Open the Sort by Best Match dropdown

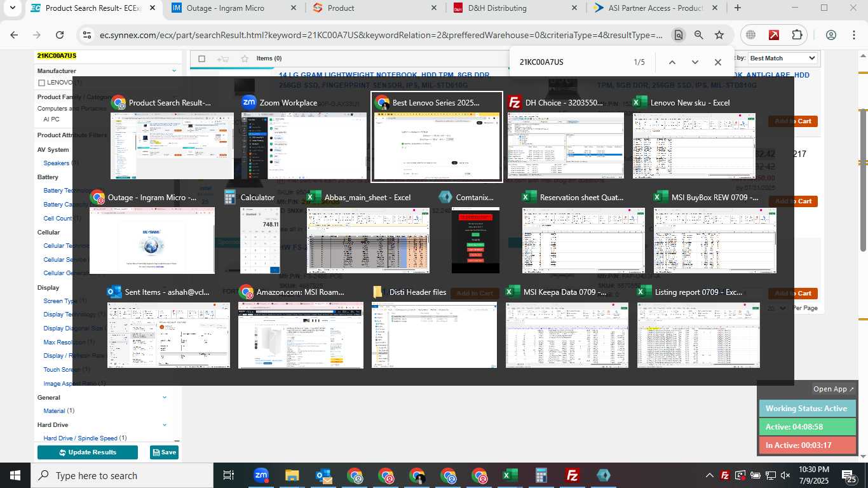(782, 58)
